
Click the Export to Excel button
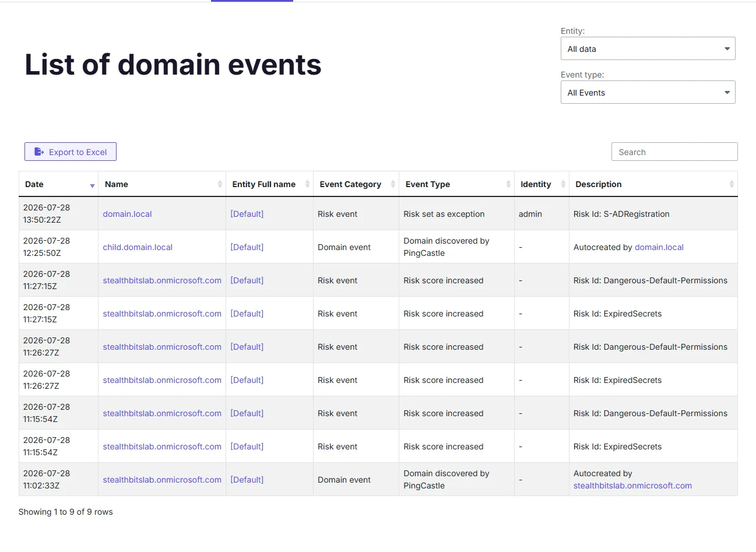pyautogui.click(x=71, y=152)
